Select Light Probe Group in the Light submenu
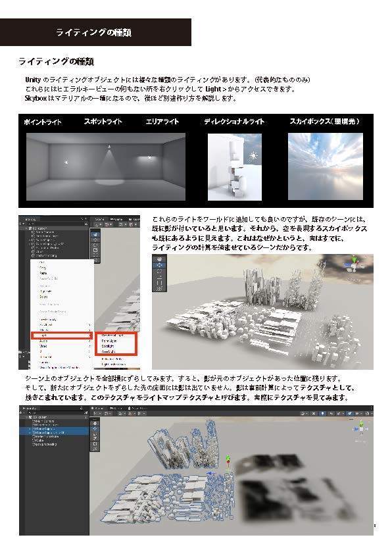 point(113,364)
